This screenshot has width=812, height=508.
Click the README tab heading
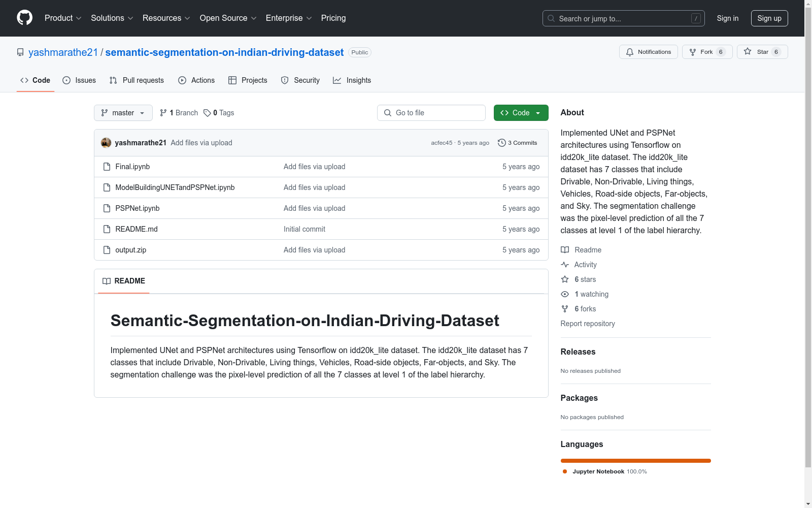tap(124, 281)
